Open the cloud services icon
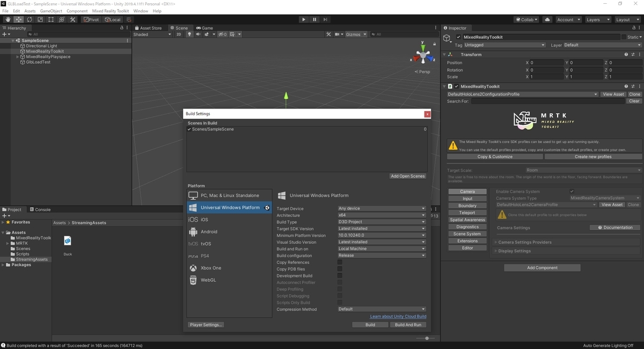644x349 pixels. point(547,19)
